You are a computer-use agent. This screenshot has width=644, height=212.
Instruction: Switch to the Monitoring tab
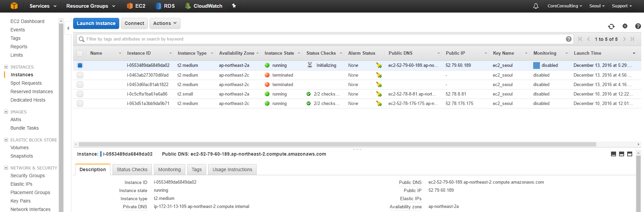click(169, 169)
